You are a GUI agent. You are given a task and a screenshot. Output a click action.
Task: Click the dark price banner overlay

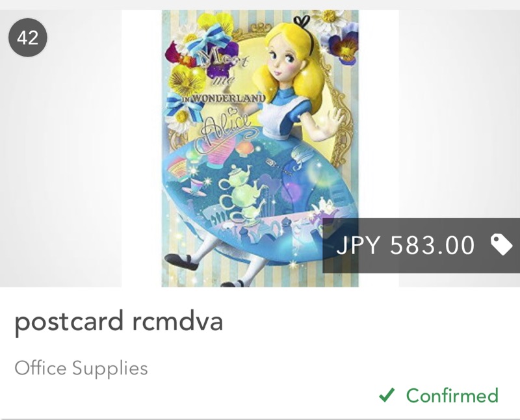pyautogui.click(x=421, y=246)
